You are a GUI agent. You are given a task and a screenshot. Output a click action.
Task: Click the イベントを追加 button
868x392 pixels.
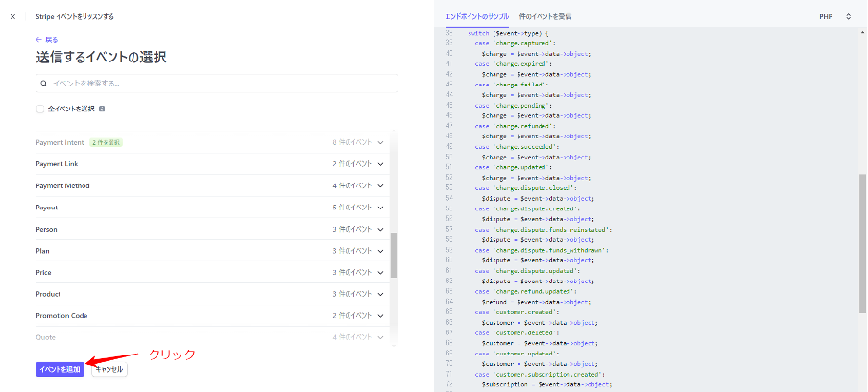pos(60,369)
